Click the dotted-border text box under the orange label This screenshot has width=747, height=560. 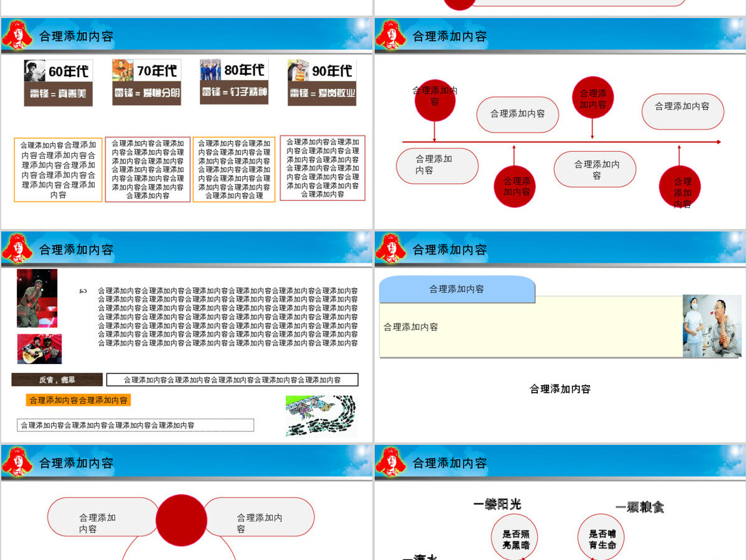135,425
